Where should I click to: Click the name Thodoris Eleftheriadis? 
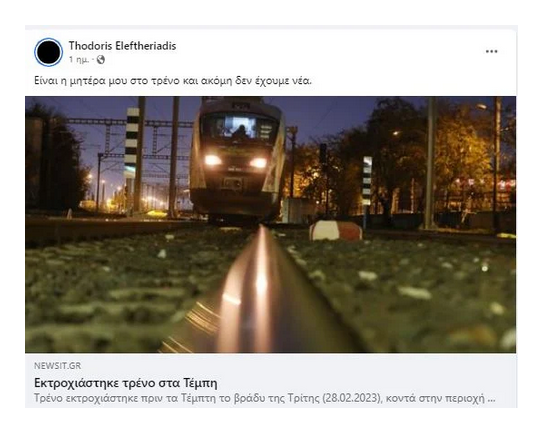(x=122, y=46)
